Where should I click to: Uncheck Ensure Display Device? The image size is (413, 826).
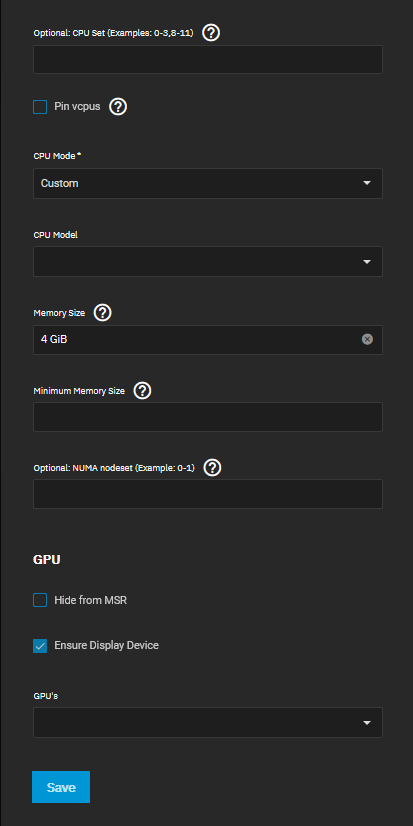(x=40, y=645)
